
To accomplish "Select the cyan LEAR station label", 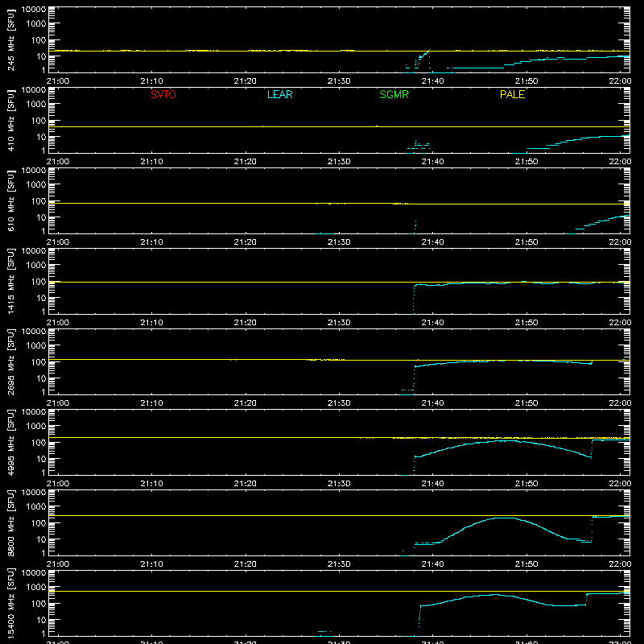I will point(279,94).
